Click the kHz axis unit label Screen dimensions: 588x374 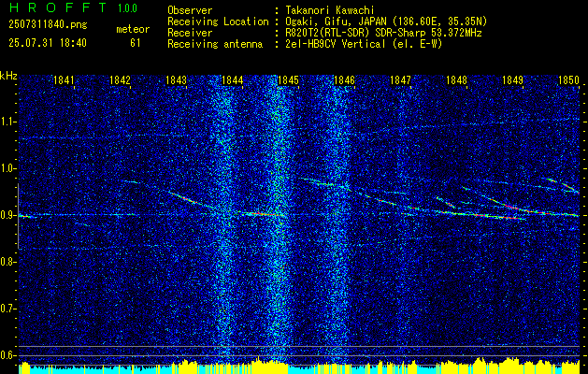(x=8, y=76)
